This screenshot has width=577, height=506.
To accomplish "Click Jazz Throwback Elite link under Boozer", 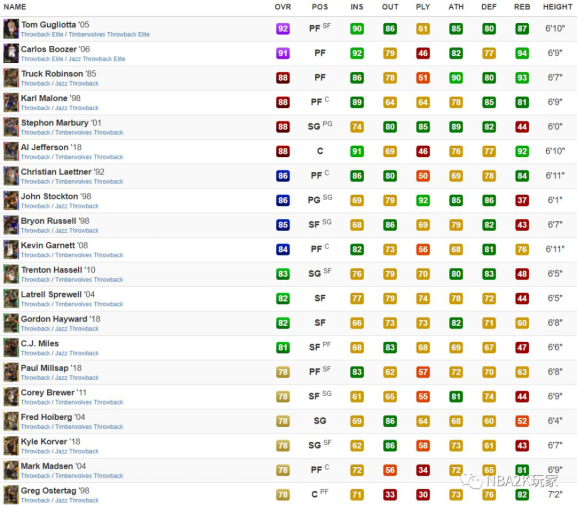I will pyautogui.click(x=97, y=59).
